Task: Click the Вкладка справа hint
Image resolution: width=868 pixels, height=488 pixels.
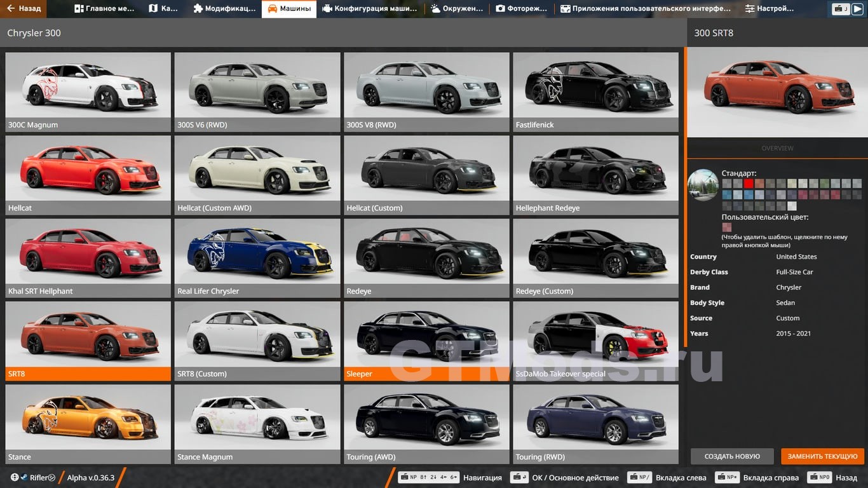Action: click(x=757, y=478)
